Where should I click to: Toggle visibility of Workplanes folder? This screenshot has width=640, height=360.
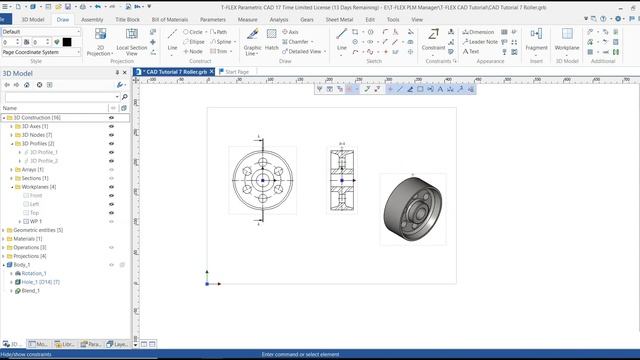point(111,187)
